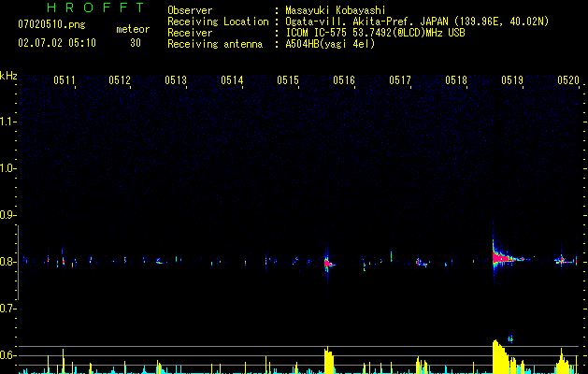Image resolution: width=588 pixels, height=374 pixels.
Task: Click the meteor label
Action: [133, 29]
